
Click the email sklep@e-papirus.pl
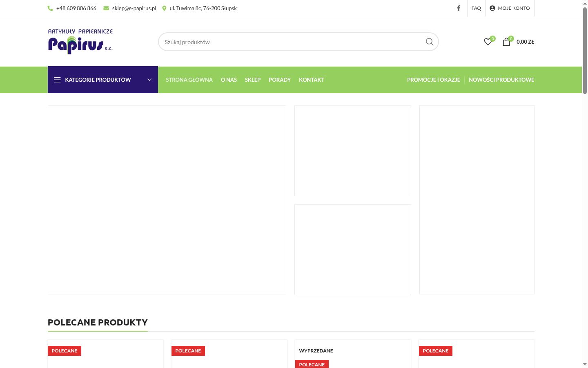coord(134,8)
